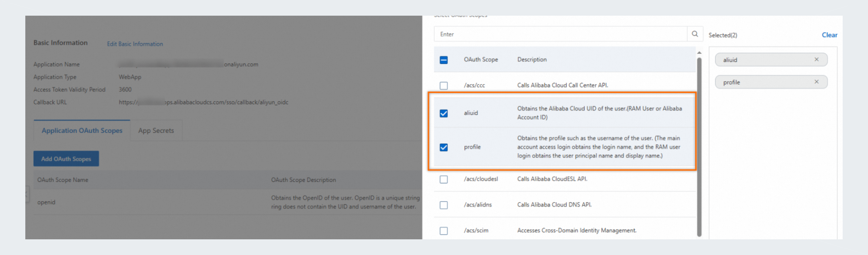Click the Access Token Validity Period value 3600
This screenshot has width=868, height=255.
point(125,89)
